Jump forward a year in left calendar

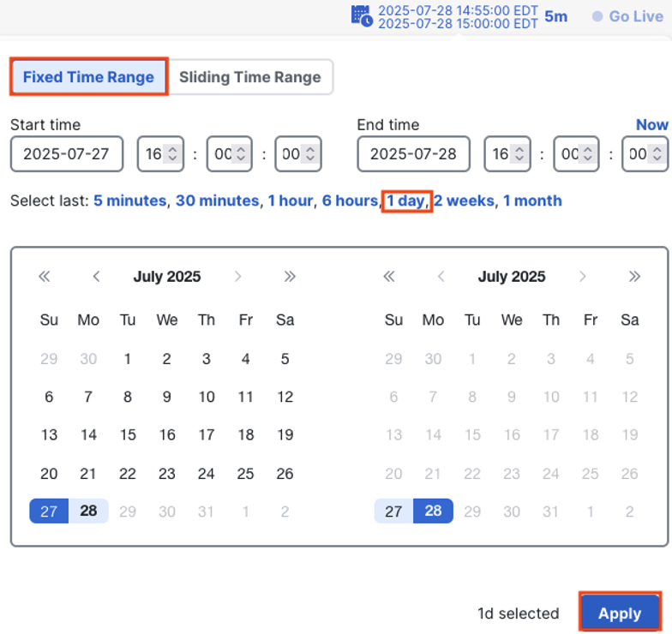coord(290,276)
